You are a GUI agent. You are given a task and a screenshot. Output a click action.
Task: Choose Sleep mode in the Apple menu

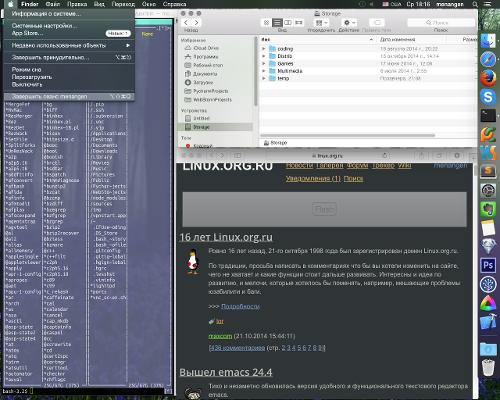tap(69, 69)
